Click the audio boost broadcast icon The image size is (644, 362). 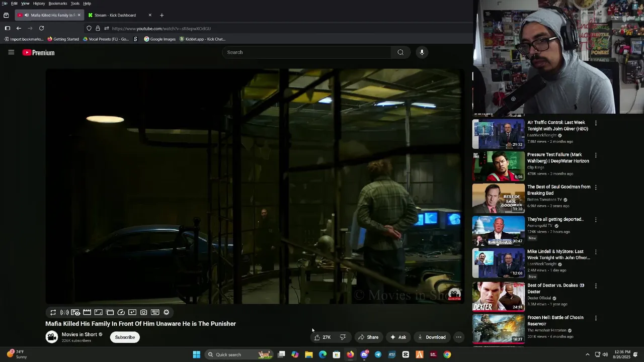64,312
